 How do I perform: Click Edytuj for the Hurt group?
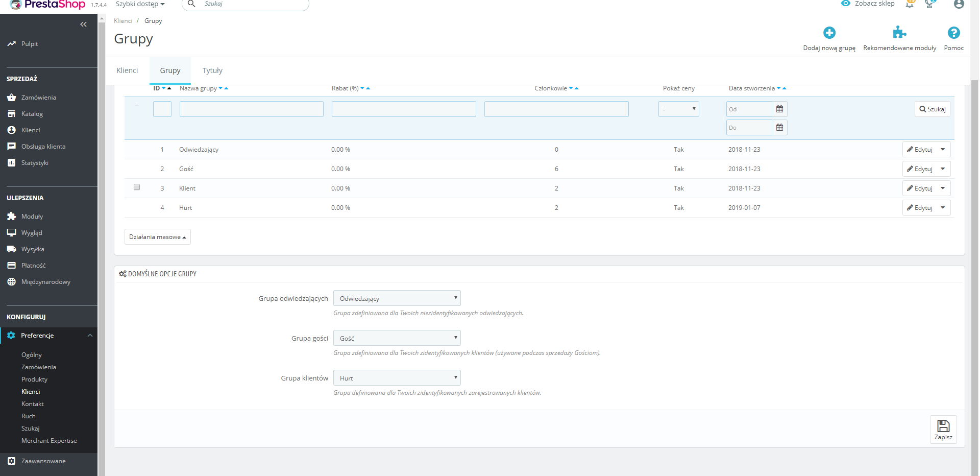(x=920, y=208)
